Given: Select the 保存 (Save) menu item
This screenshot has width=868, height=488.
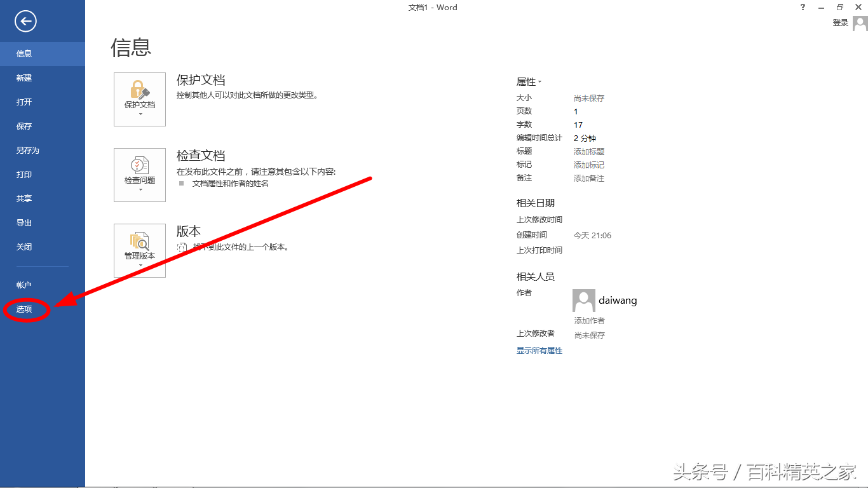Looking at the screenshot, I should click(43, 126).
